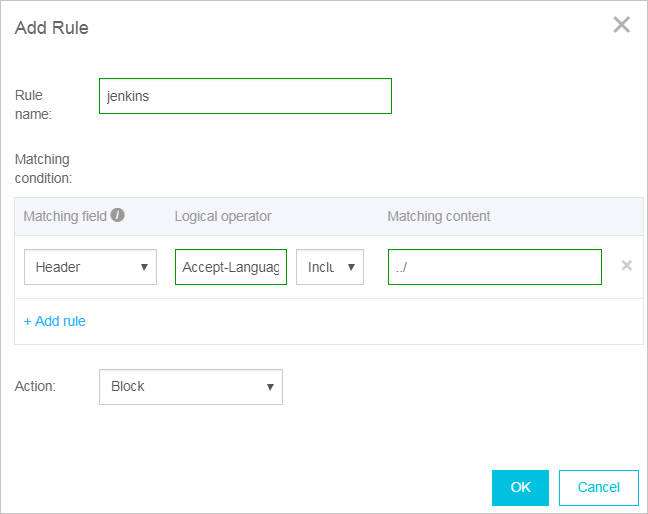
Task: Confirm the rule with OK button
Action: (x=520, y=487)
